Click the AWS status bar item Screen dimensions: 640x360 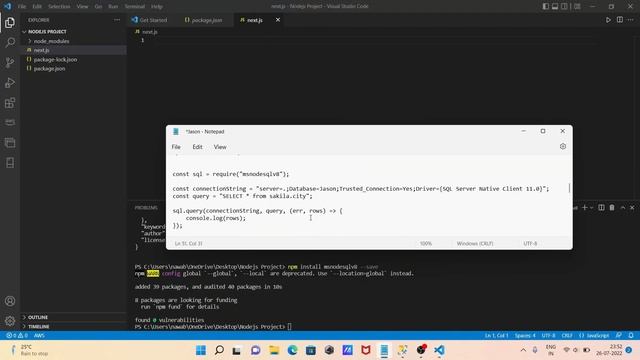[39, 335]
